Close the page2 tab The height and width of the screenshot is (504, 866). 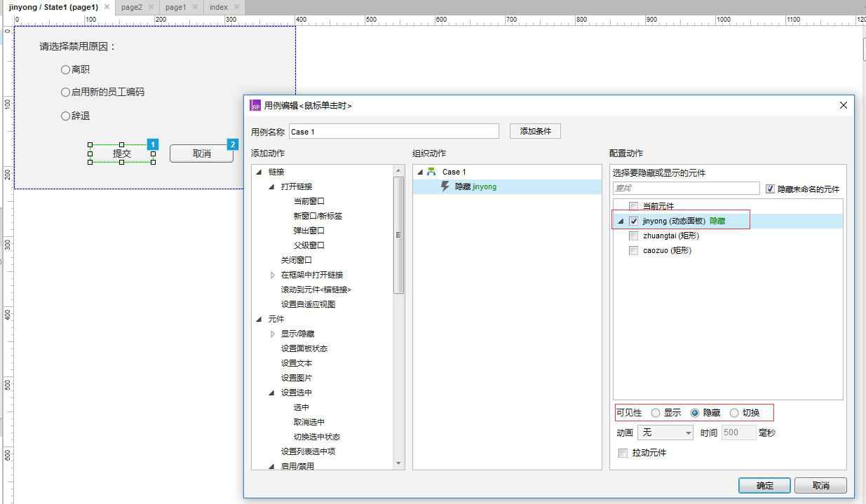click(x=151, y=7)
